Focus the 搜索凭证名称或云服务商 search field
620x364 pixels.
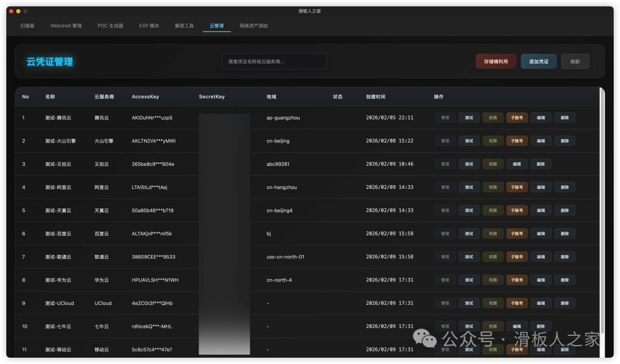coord(274,61)
